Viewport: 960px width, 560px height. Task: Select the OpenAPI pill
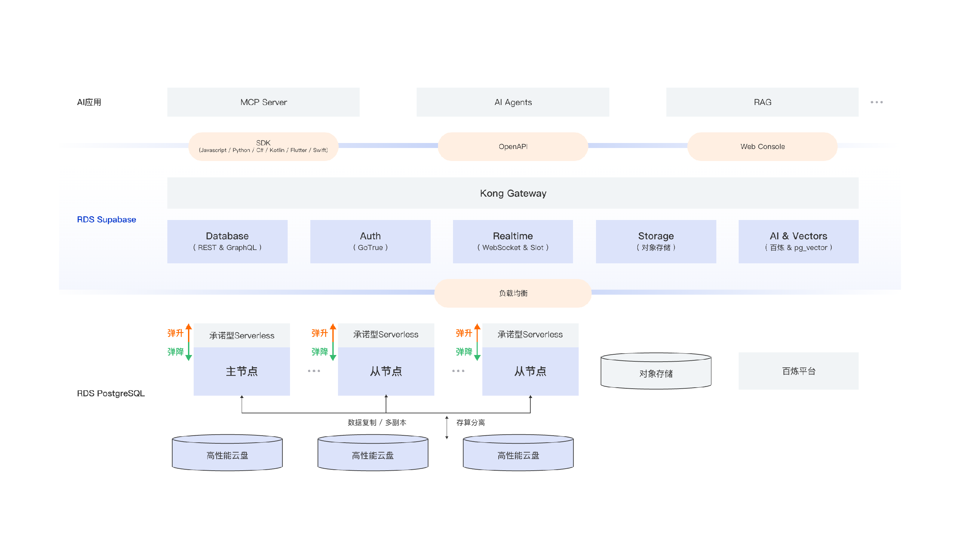click(x=513, y=147)
